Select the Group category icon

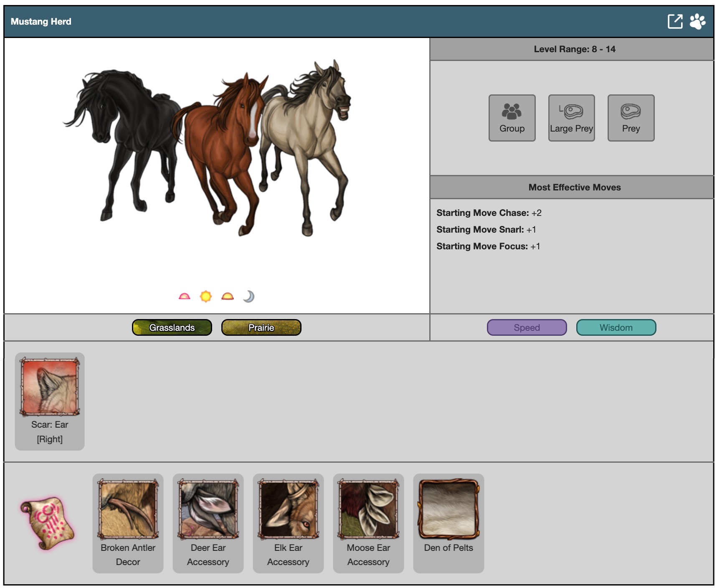pos(512,118)
